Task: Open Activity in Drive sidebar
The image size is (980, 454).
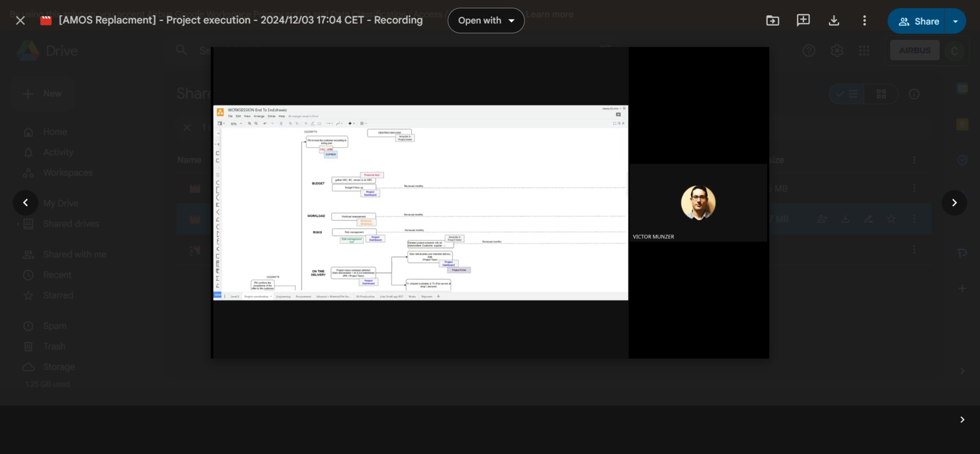Action: [58, 152]
